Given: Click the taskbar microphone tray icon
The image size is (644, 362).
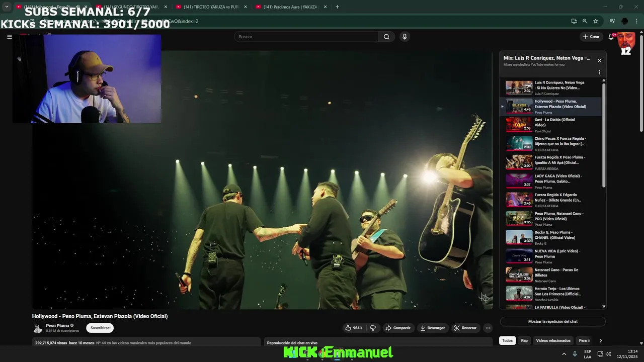Looking at the screenshot, I should click(x=575, y=354).
